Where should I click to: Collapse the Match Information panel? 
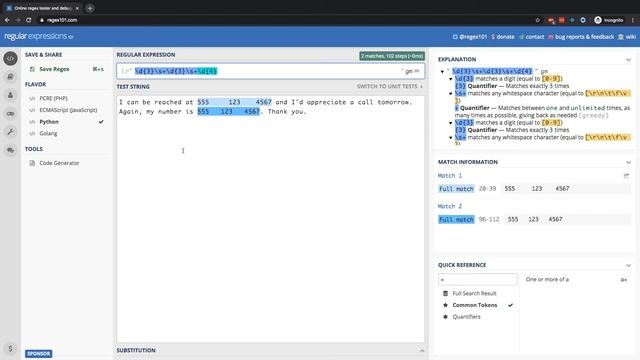[628, 162]
